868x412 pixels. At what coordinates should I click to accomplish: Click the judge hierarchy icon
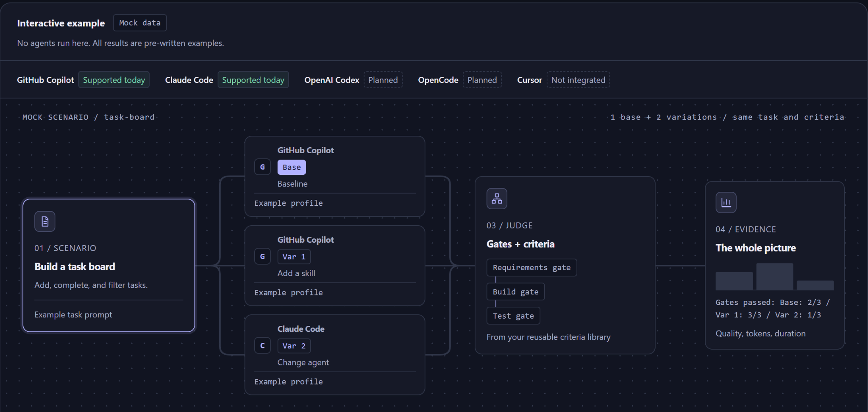click(x=497, y=199)
